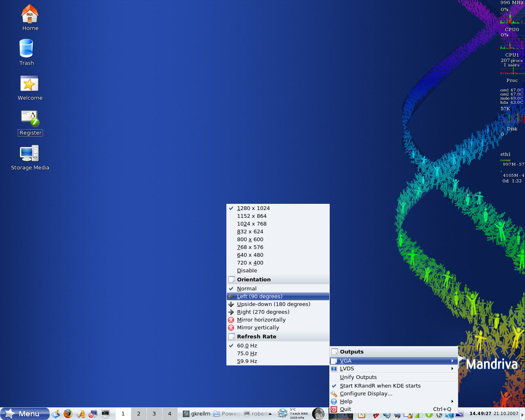Switch to virtual desktop 2
Viewport: 525px width, 420px height.
[139, 414]
